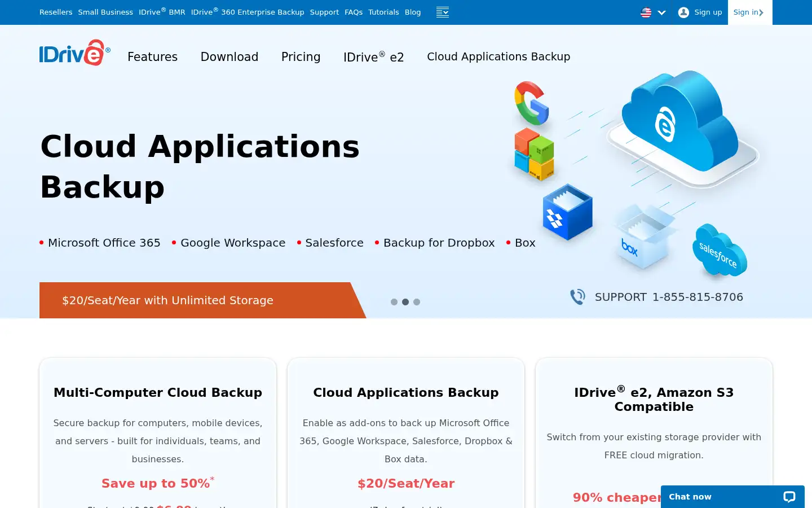Click the IDrive e2, Amazon S3 Compatible heading
The image size is (812, 508).
654,399
